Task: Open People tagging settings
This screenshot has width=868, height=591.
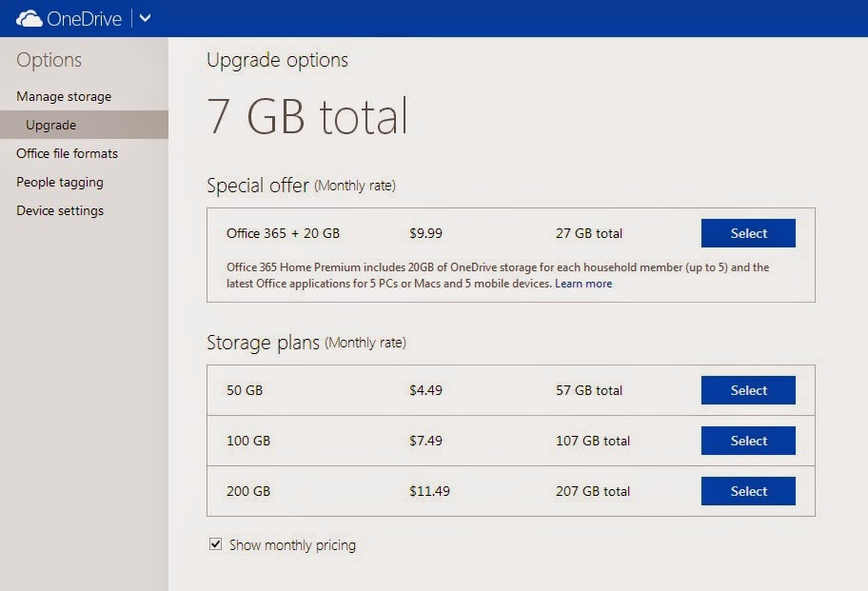Action: [x=58, y=182]
